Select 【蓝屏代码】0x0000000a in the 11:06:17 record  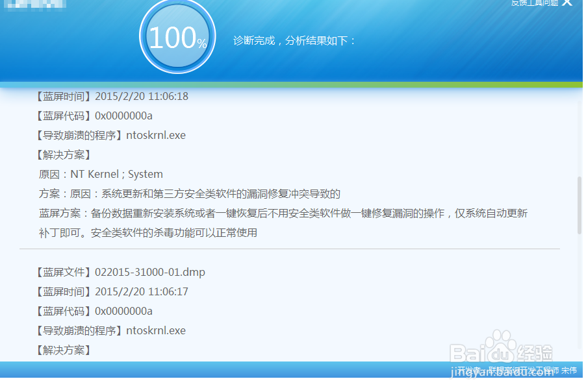point(94,311)
